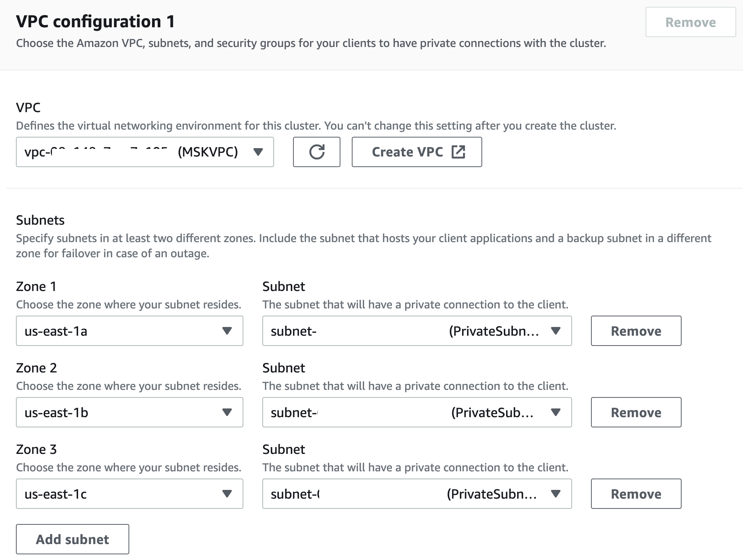
Task: Remove the Zone 1 subnet
Action: (x=636, y=331)
